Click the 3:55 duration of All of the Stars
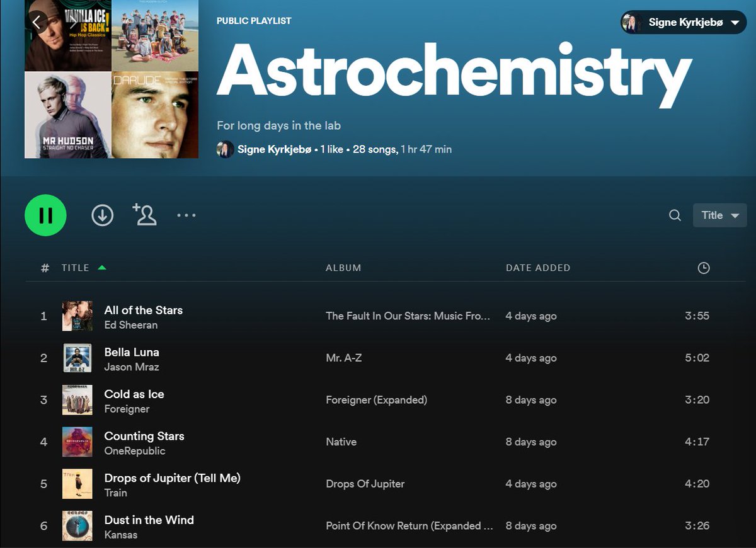This screenshot has width=756, height=548. pos(697,316)
